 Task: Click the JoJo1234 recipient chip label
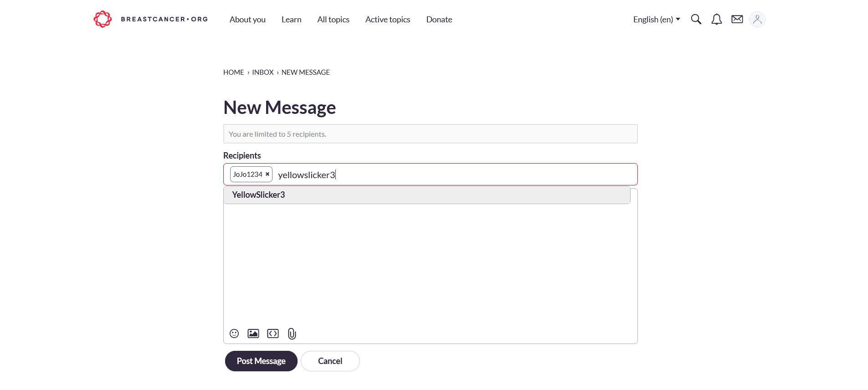pyautogui.click(x=248, y=174)
